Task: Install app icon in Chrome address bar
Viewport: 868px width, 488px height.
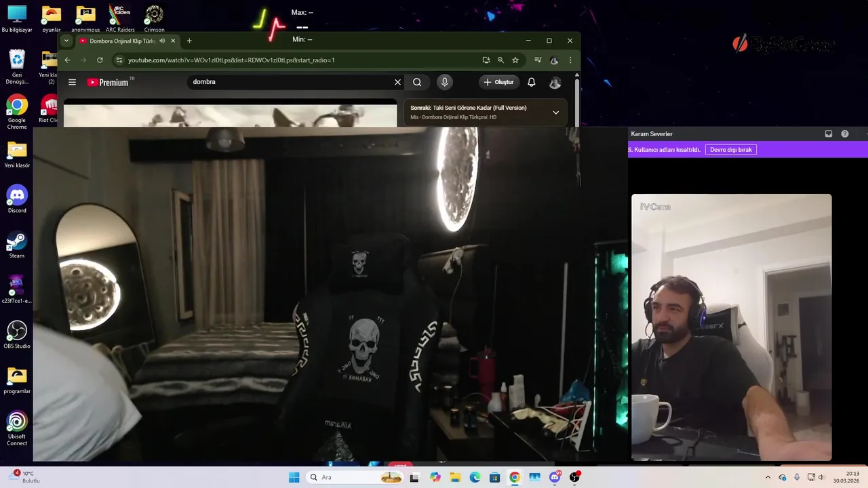Action: pos(486,60)
